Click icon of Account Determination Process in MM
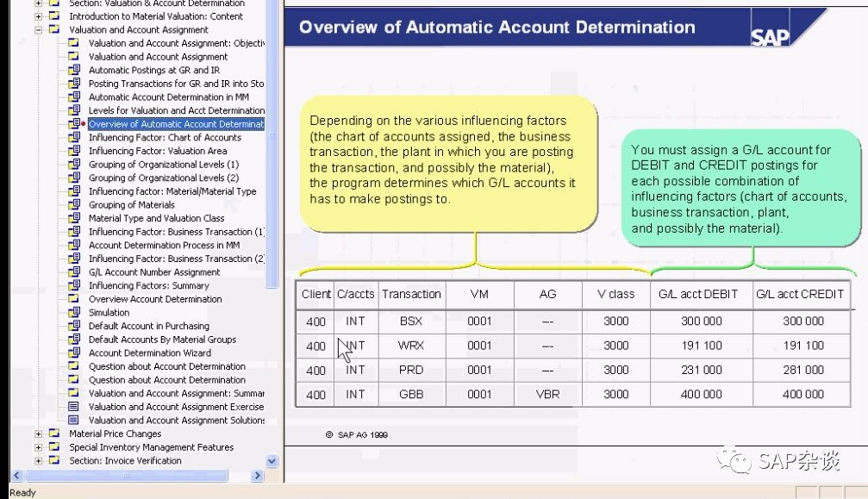 coord(73,245)
